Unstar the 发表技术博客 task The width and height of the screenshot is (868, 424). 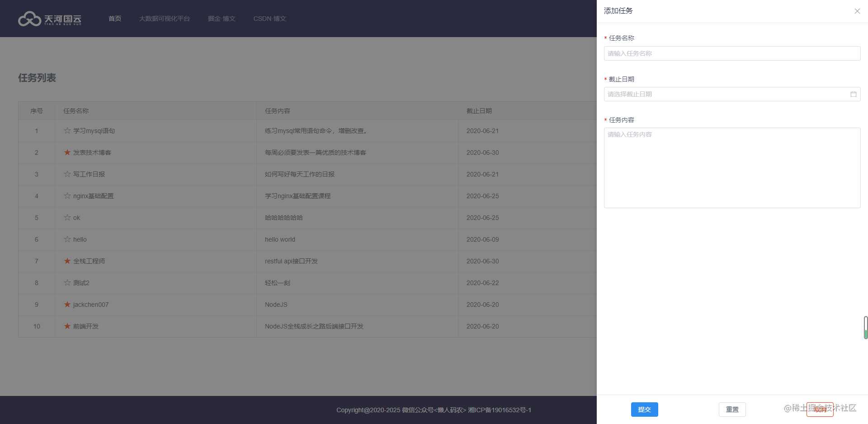[x=67, y=152]
